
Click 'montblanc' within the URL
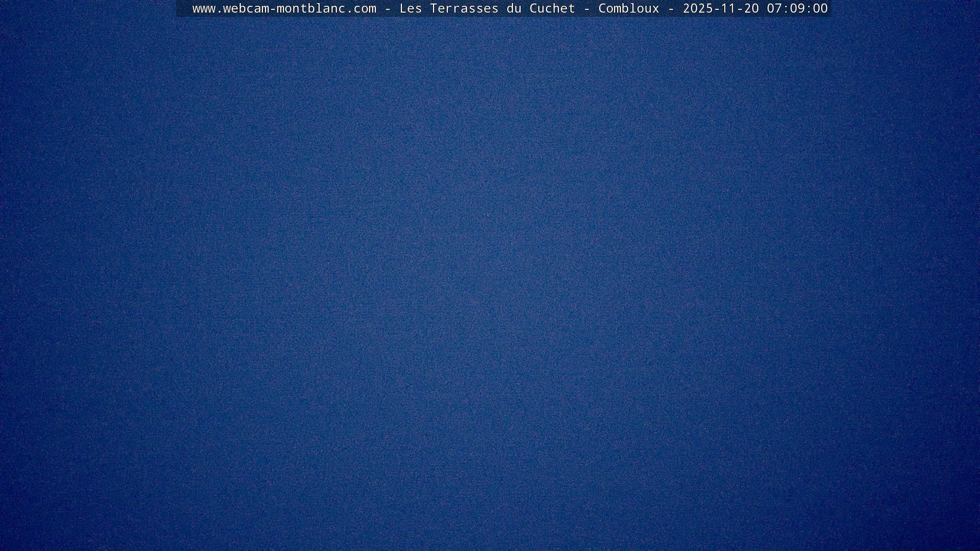tap(311, 8)
